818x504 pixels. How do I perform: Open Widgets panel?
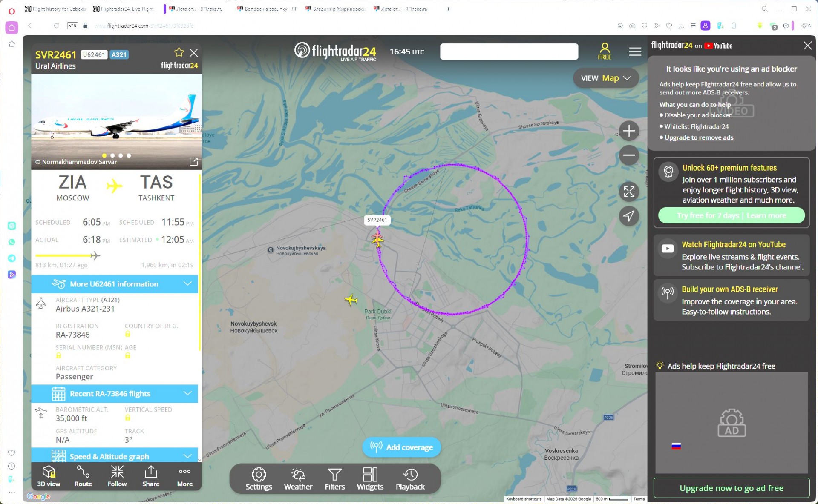pyautogui.click(x=370, y=479)
